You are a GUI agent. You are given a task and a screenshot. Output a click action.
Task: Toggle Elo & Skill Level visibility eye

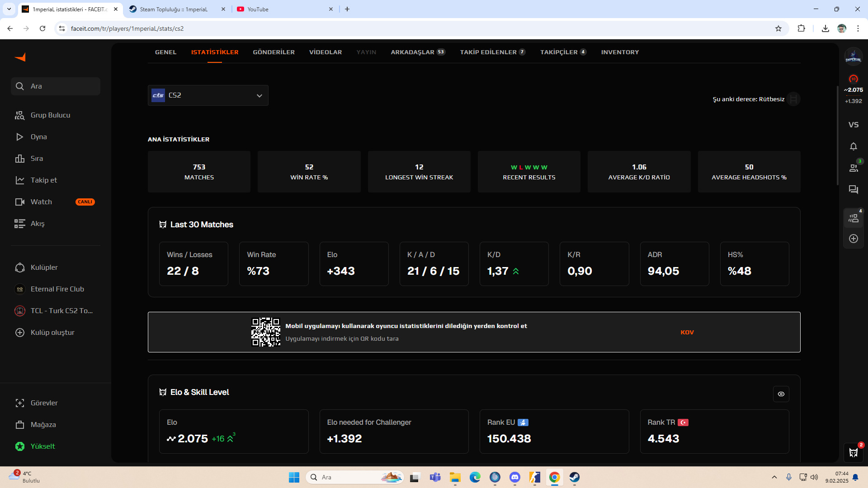point(781,394)
